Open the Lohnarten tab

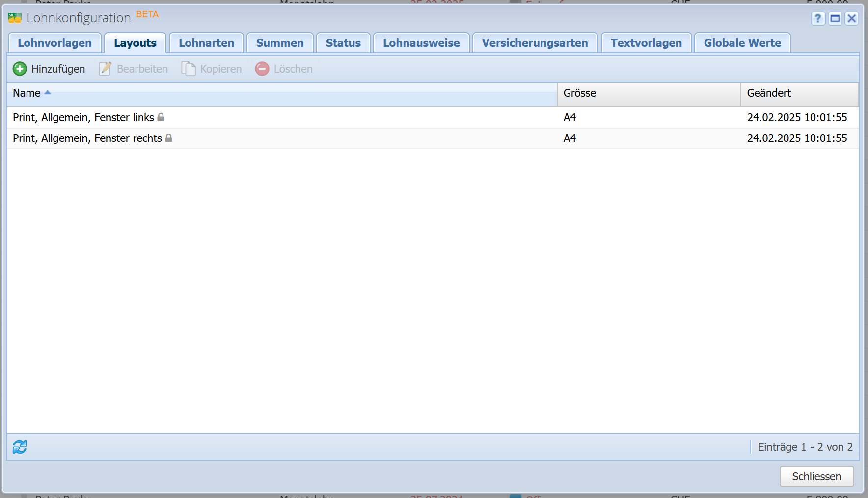(206, 43)
